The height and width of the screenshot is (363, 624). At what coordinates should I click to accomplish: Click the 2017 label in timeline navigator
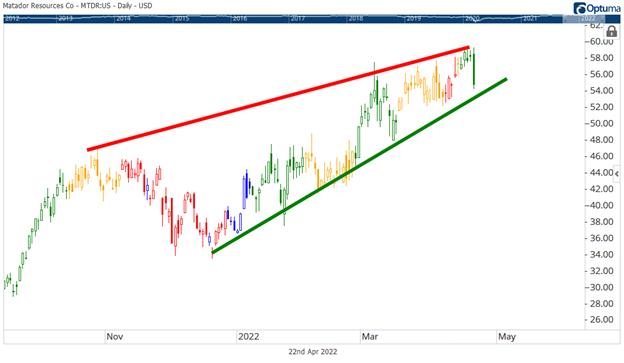click(x=298, y=19)
